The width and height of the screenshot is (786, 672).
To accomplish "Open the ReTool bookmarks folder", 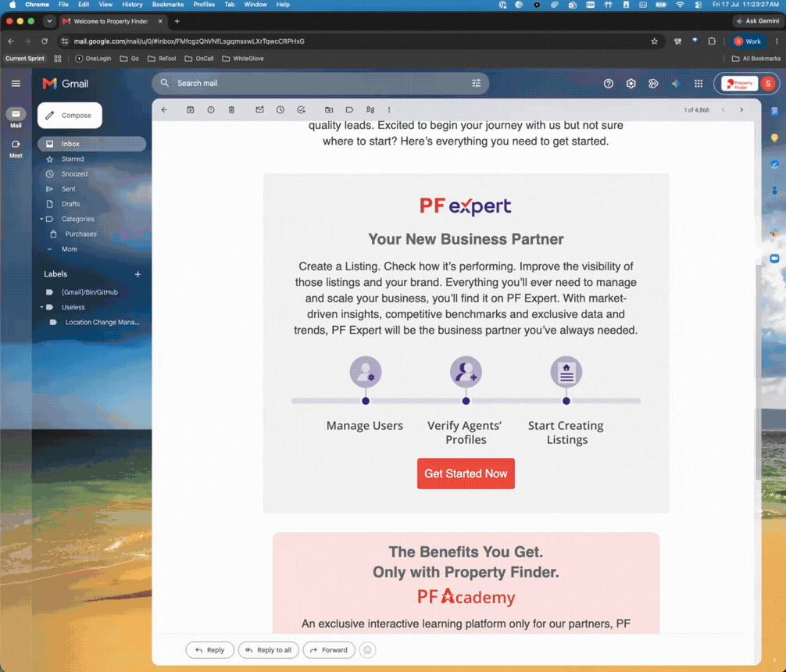I will pos(162,59).
